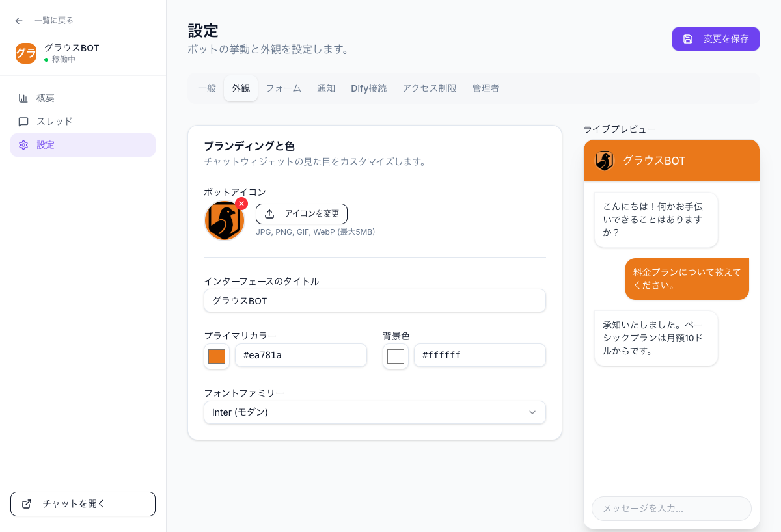This screenshot has height=532, width=781.
Task: Open the Dify接続 tab
Action: pyautogui.click(x=368, y=88)
